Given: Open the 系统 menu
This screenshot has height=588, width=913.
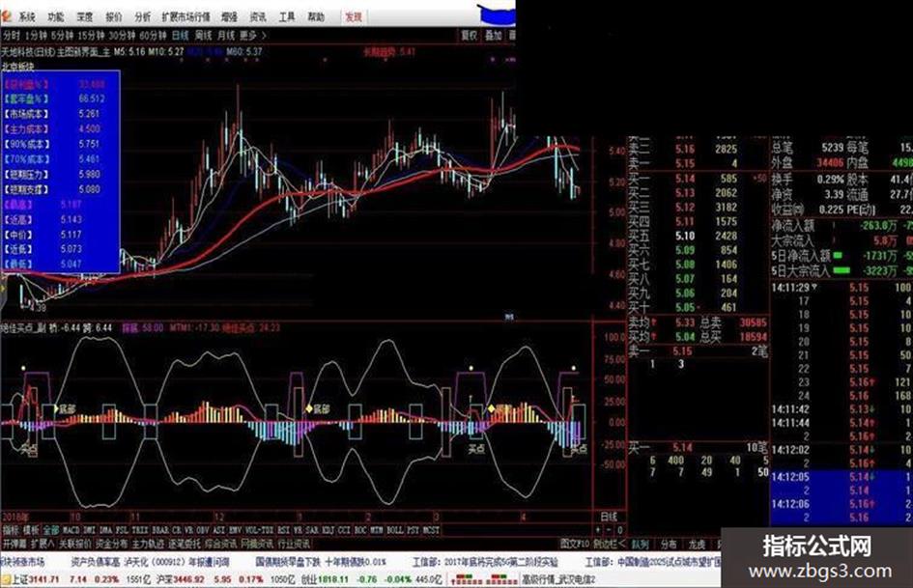Looking at the screenshot, I should pos(26,16).
